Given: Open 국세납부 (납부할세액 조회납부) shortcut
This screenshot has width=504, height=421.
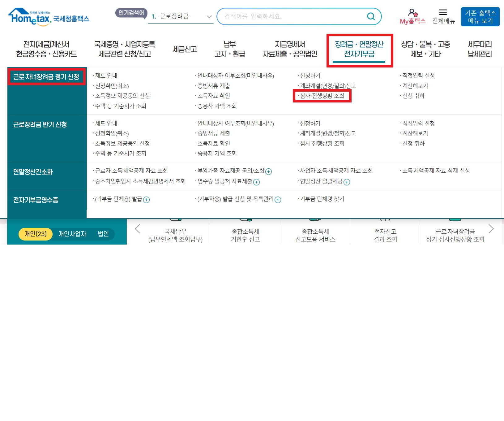Looking at the screenshot, I should [x=175, y=236].
